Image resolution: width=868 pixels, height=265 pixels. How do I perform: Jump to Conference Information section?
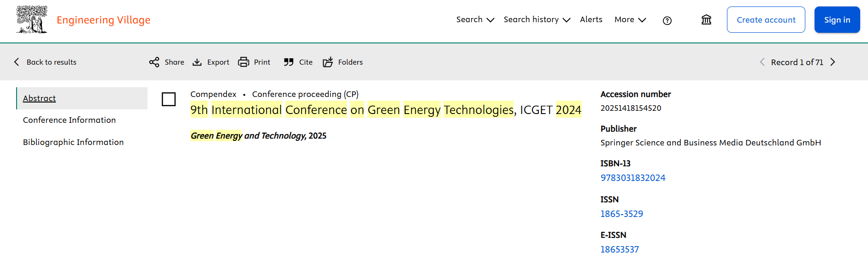tap(69, 120)
